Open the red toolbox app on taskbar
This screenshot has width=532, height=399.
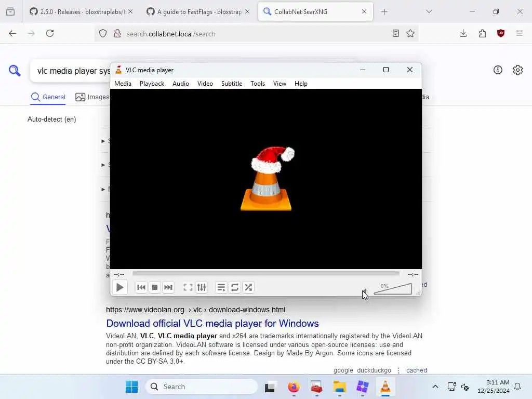click(316, 387)
